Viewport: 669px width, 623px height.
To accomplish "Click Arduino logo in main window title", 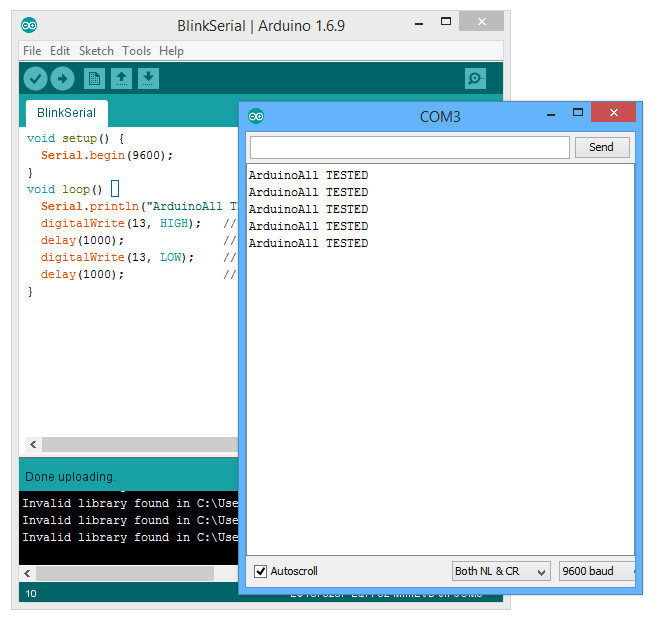I will coord(29,26).
